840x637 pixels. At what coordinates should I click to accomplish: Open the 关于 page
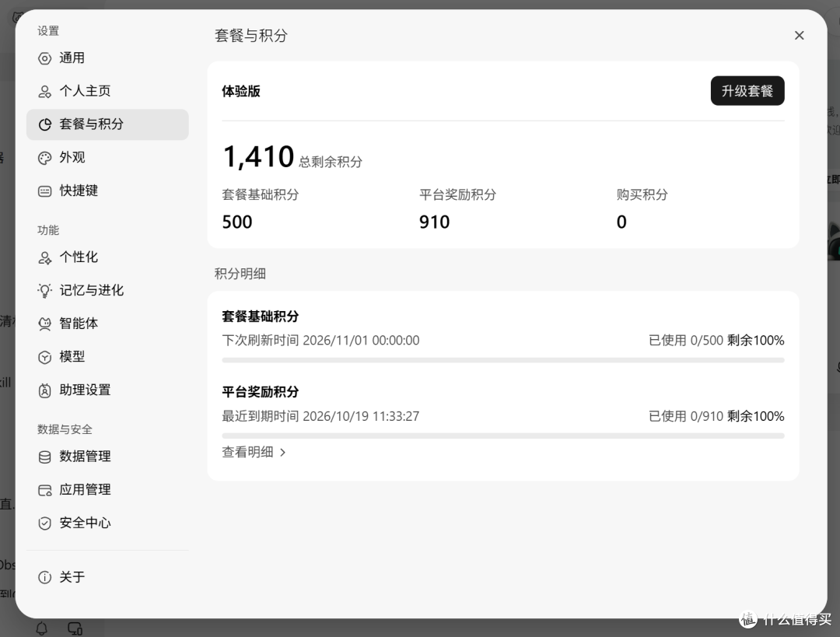click(107, 577)
